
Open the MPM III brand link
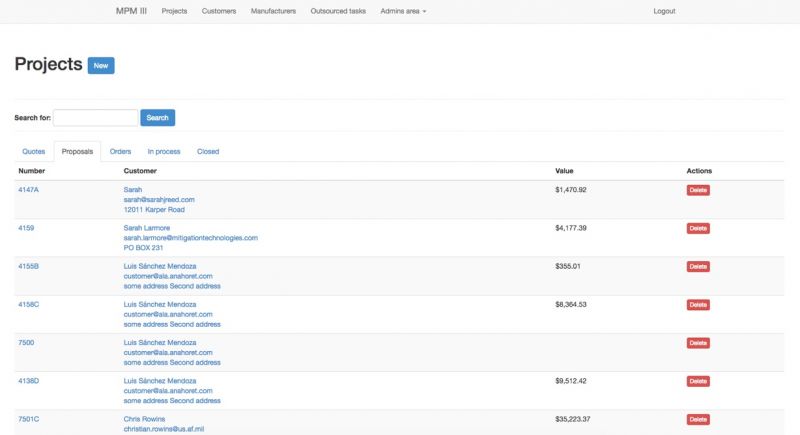tap(131, 11)
